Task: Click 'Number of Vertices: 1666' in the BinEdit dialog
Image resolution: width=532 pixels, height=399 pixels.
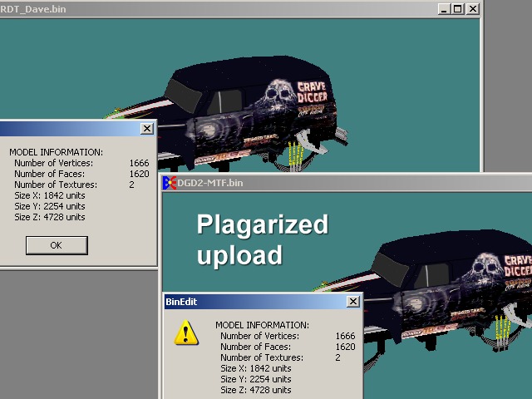Action: (x=288, y=336)
